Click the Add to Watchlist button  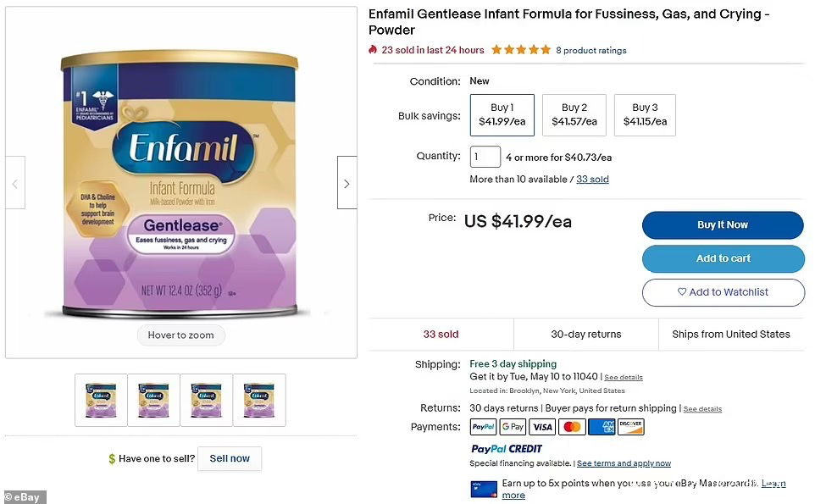[723, 292]
